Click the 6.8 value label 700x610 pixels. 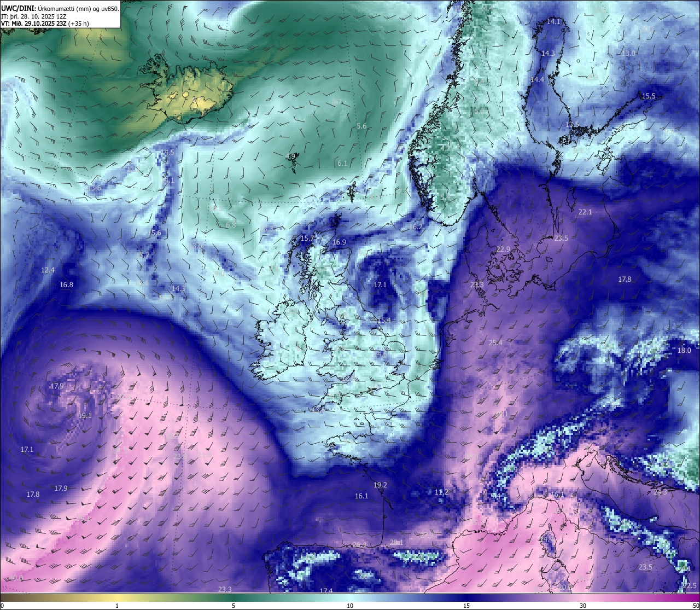(231, 225)
